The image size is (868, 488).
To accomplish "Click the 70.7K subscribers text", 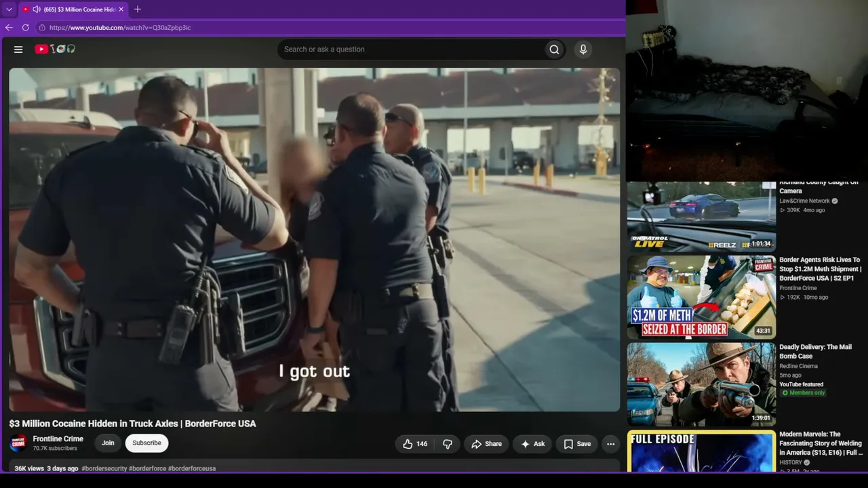I will [55, 449].
